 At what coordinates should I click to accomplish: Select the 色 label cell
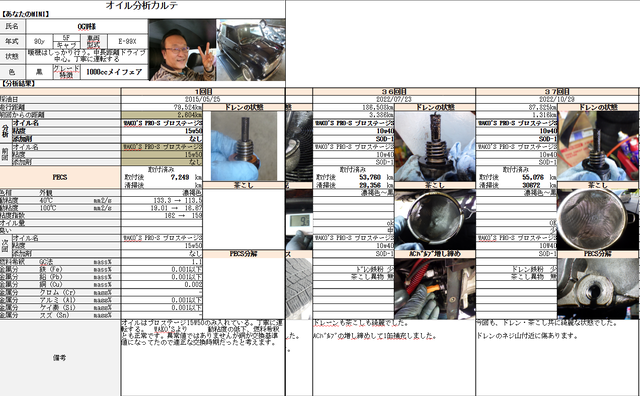tap(13, 72)
